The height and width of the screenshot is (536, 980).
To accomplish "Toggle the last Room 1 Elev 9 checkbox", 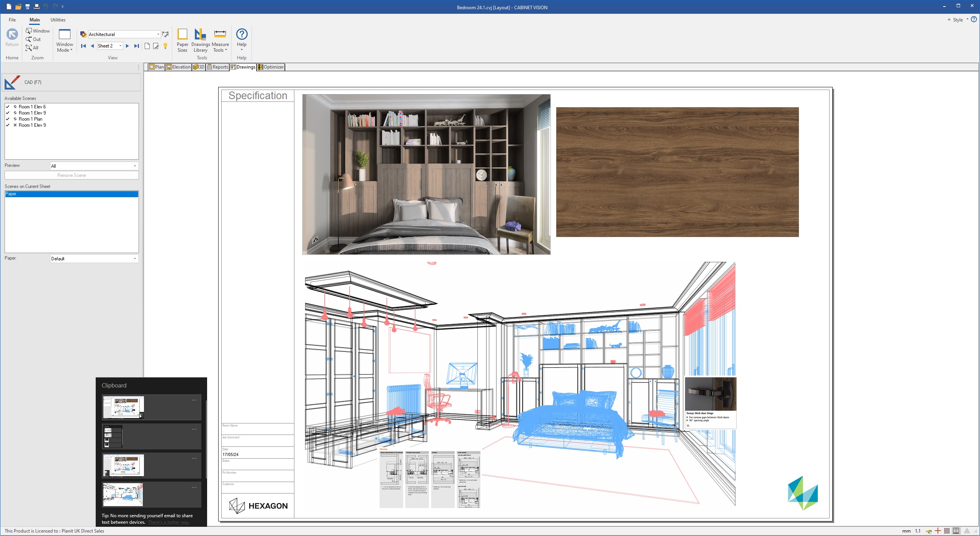I will point(8,125).
